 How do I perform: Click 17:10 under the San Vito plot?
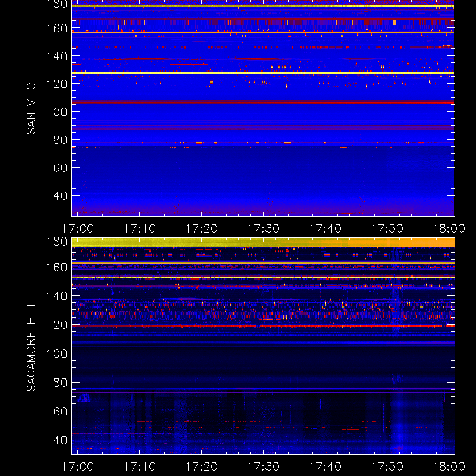click(x=140, y=228)
